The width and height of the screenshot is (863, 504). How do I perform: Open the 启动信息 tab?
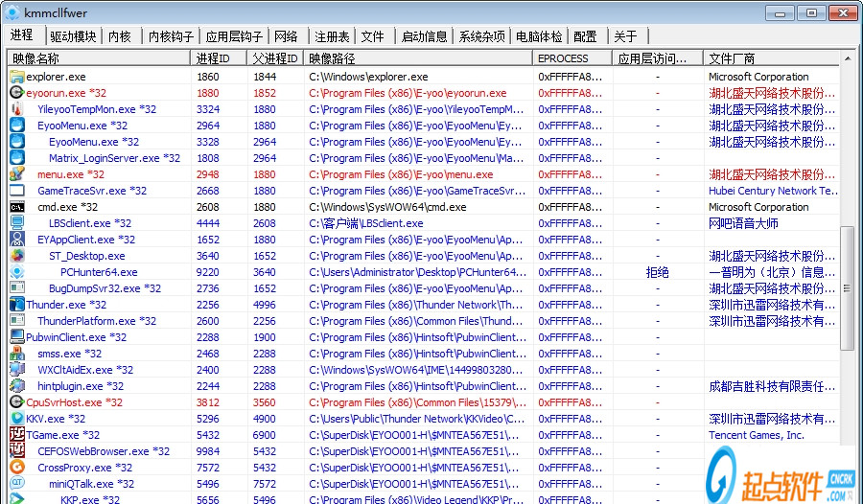424,36
